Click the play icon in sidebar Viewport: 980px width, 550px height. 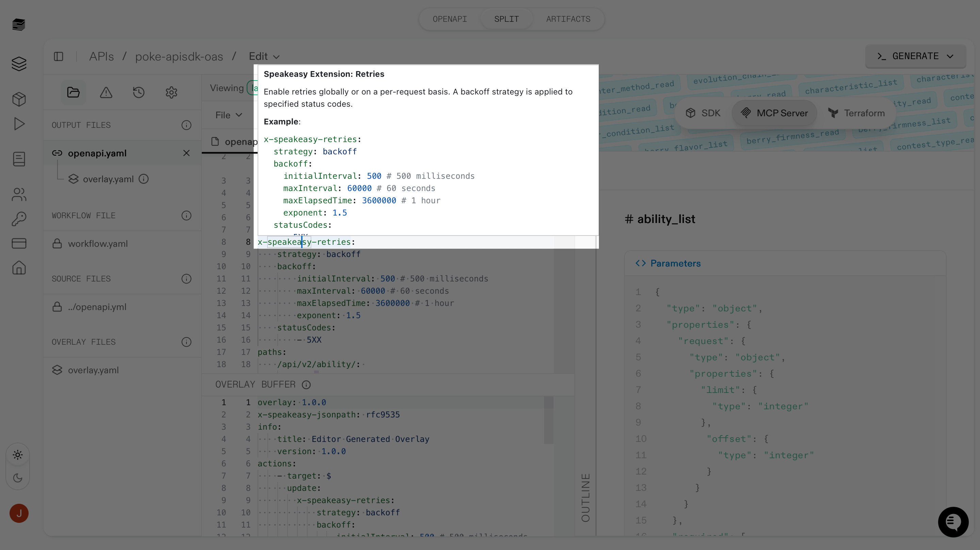19,124
